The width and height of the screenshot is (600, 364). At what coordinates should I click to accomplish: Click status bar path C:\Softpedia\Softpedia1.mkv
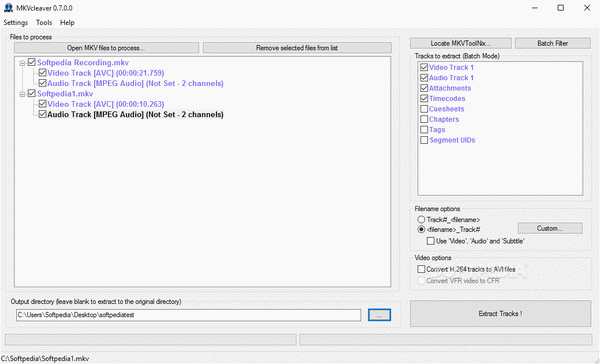45,359
